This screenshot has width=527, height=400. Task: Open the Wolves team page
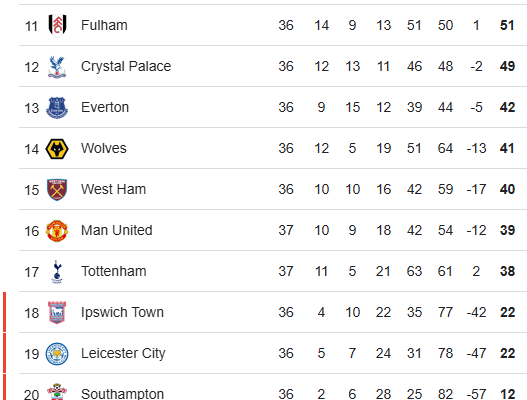pos(104,149)
